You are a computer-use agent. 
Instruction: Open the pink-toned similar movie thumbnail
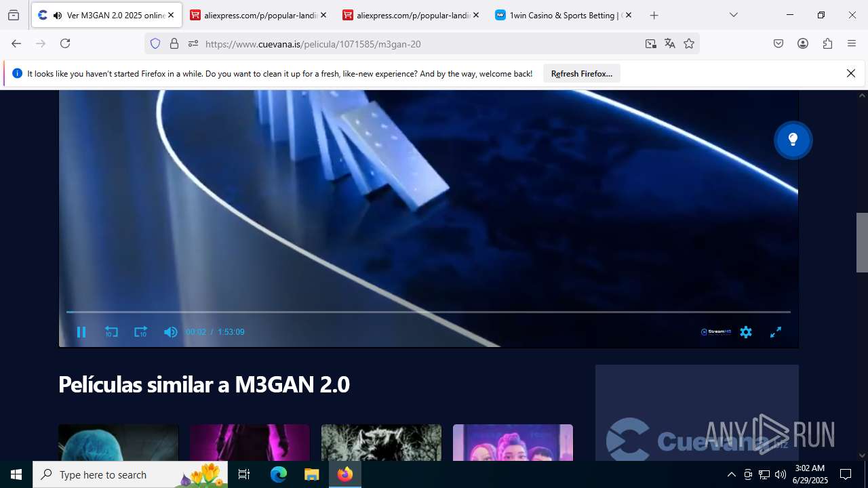point(250,443)
